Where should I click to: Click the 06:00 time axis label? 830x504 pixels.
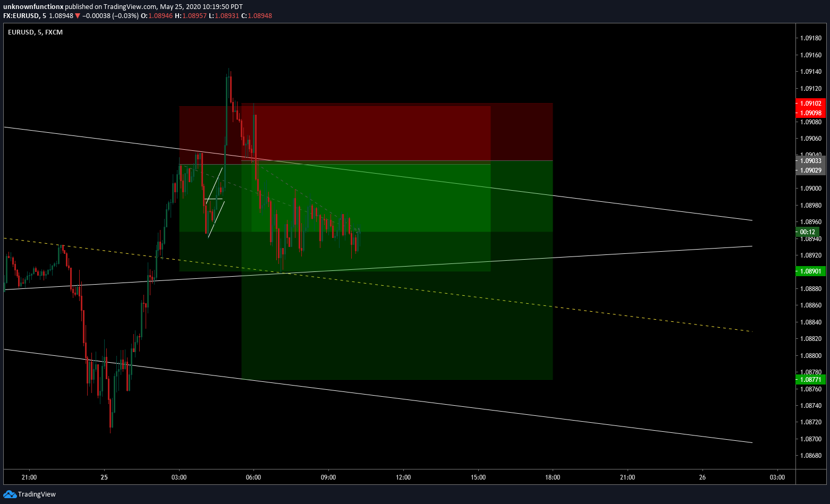(253, 477)
